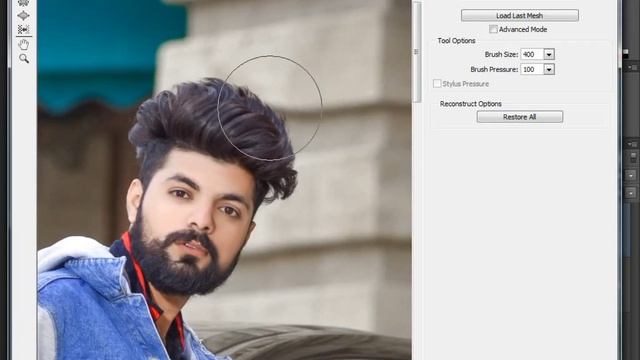Click the Load Last Mesh button
The width and height of the screenshot is (640, 360).
pos(520,16)
